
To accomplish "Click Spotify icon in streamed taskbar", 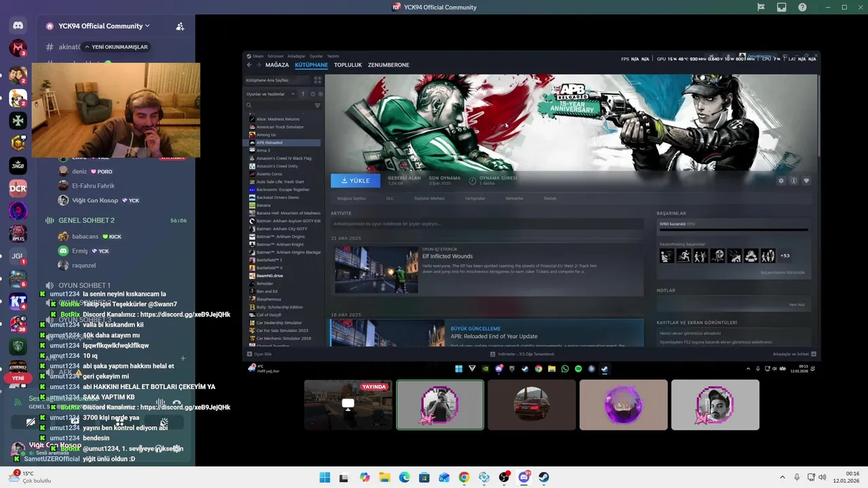I will point(578,369).
